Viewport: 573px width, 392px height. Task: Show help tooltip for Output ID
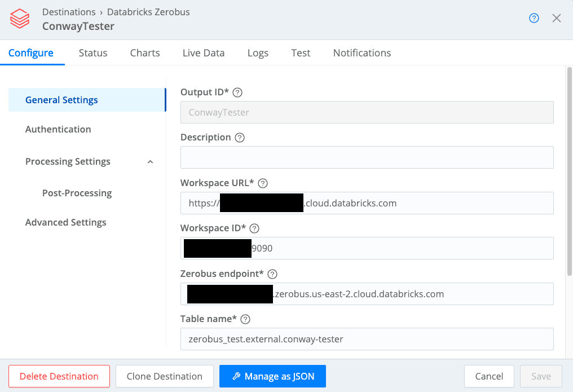click(237, 93)
